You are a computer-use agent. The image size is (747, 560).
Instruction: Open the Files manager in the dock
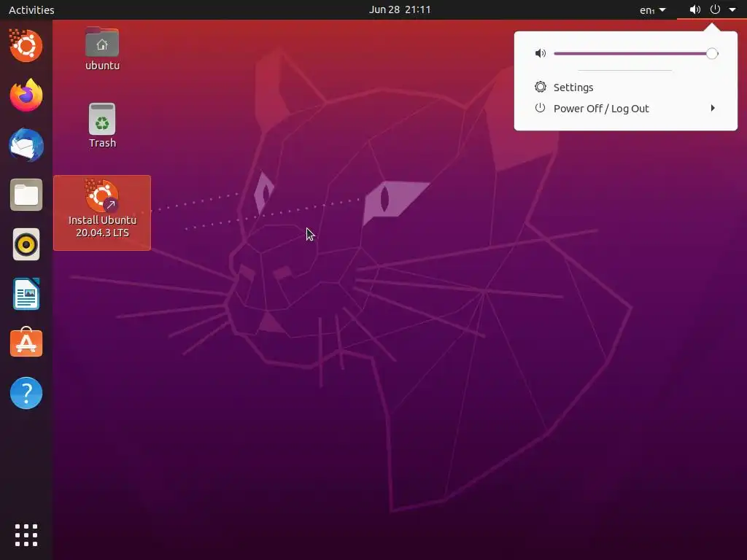(26, 195)
